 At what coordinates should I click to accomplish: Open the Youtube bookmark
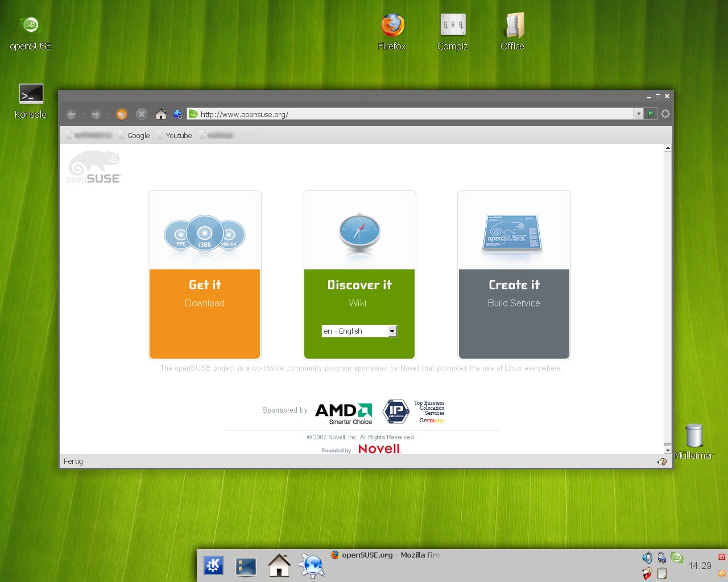pos(175,135)
